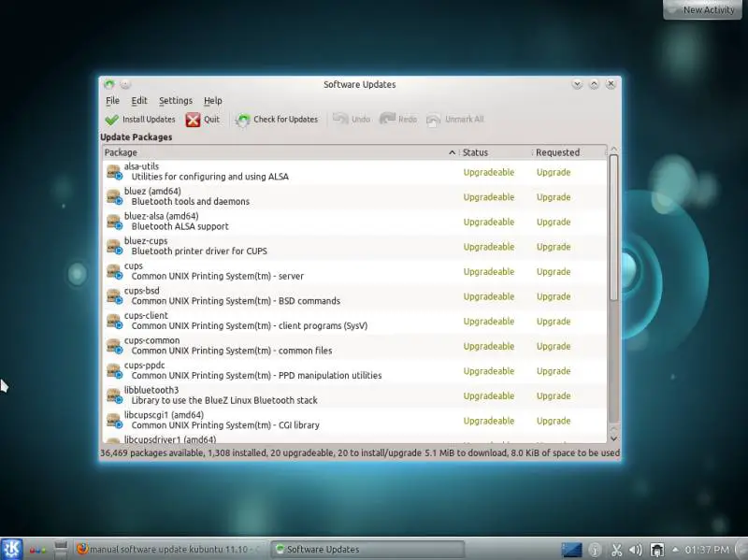Viewport: 748px width, 560px height.
Task: Click the scrollbar up arrow at top
Action: 613,150
